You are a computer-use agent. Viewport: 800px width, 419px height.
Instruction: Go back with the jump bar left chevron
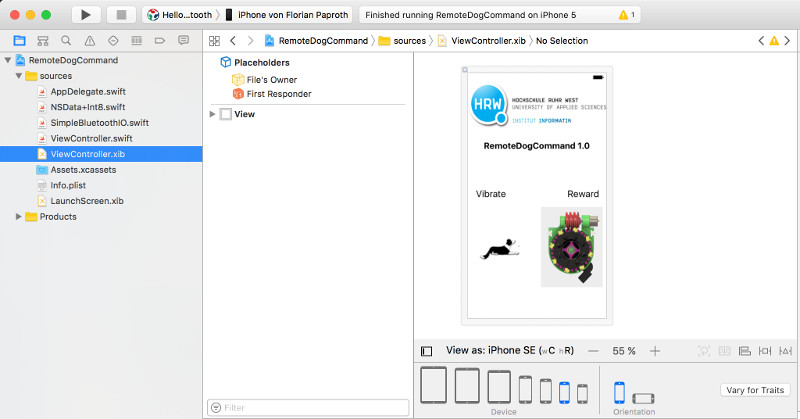click(x=233, y=41)
